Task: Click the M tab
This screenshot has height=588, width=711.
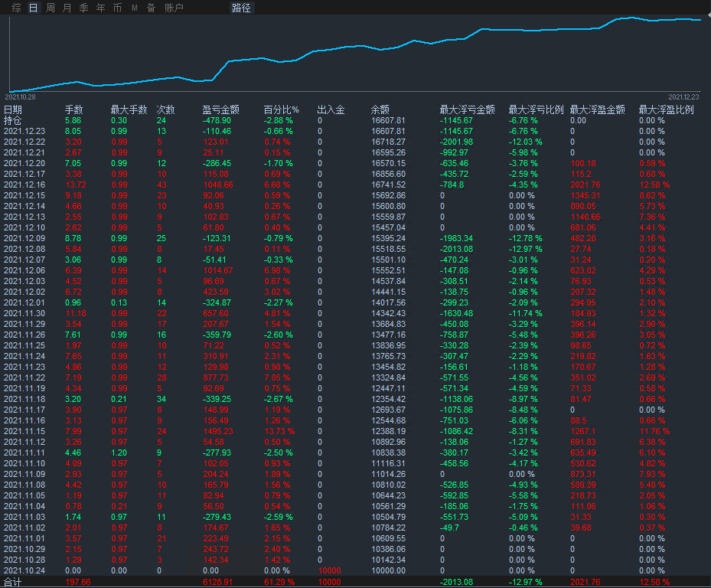Action: coord(135,8)
